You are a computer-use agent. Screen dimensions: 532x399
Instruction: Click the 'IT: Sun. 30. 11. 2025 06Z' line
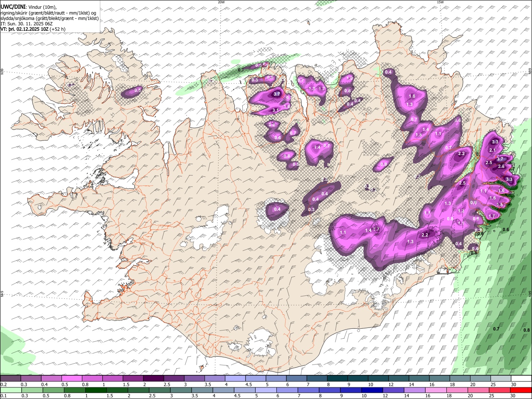point(27,24)
